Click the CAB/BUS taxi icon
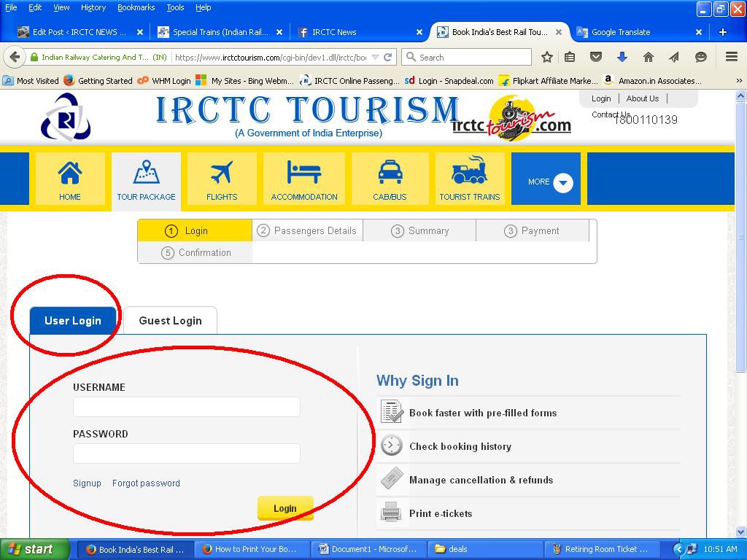The image size is (747, 560). 390,173
